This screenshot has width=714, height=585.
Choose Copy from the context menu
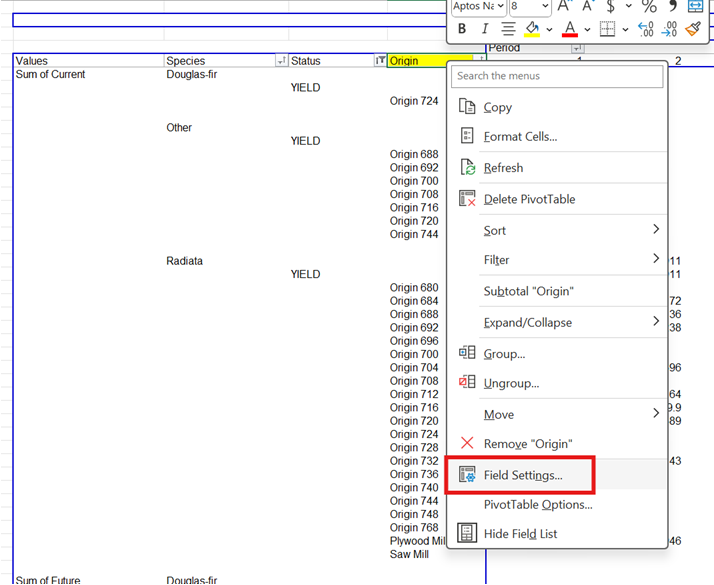click(557, 107)
